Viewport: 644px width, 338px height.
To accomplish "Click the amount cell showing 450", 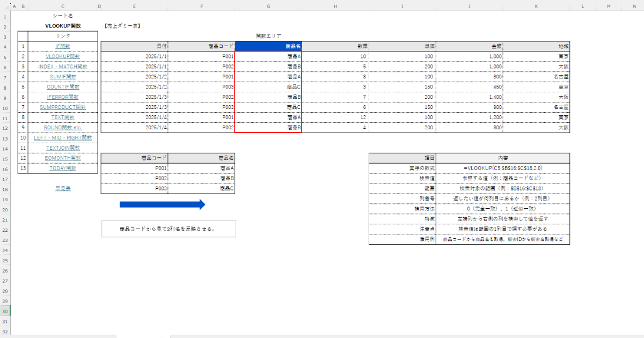I will [x=469, y=87].
